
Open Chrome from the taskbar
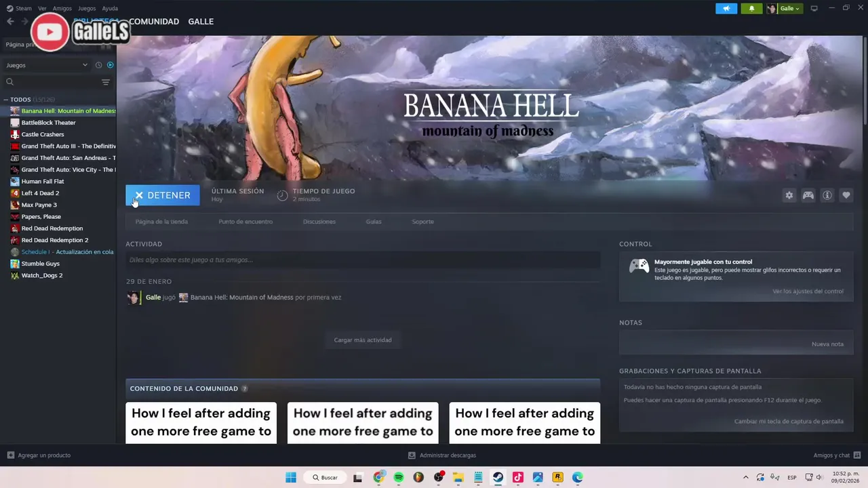[x=378, y=477]
